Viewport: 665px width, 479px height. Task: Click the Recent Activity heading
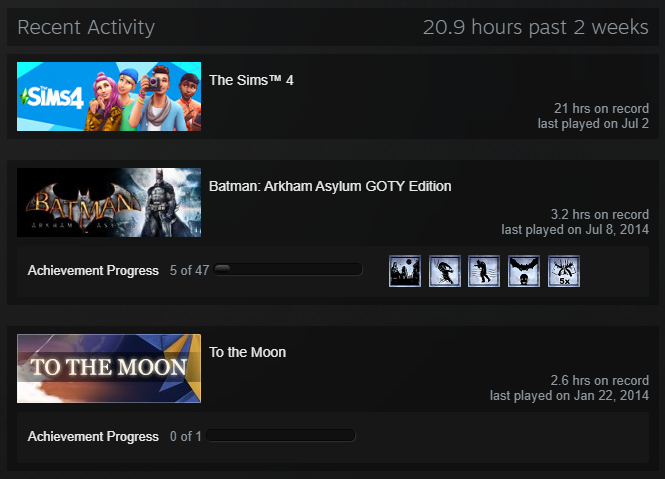[x=86, y=28]
